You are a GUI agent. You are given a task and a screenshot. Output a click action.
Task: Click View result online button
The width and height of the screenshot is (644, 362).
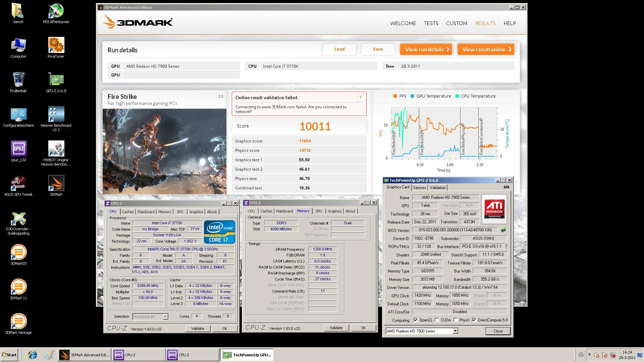(486, 49)
